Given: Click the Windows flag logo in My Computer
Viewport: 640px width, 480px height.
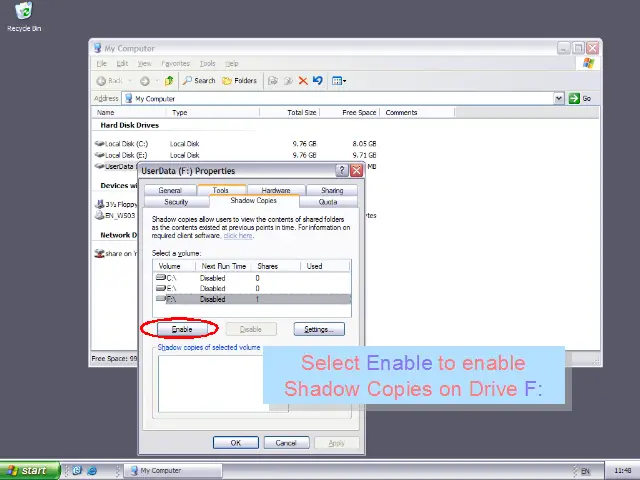Looking at the screenshot, I should click(x=589, y=63).
